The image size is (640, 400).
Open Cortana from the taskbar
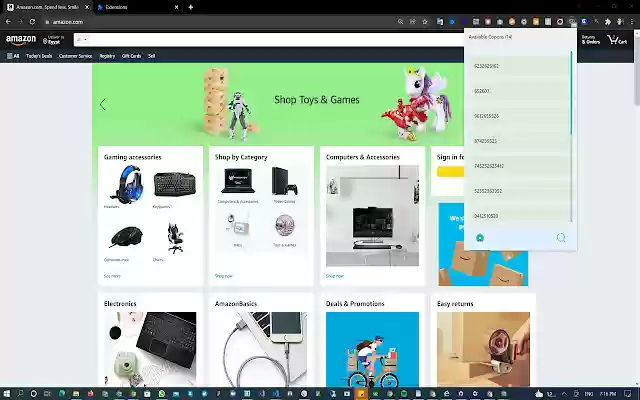coord(33,393)
